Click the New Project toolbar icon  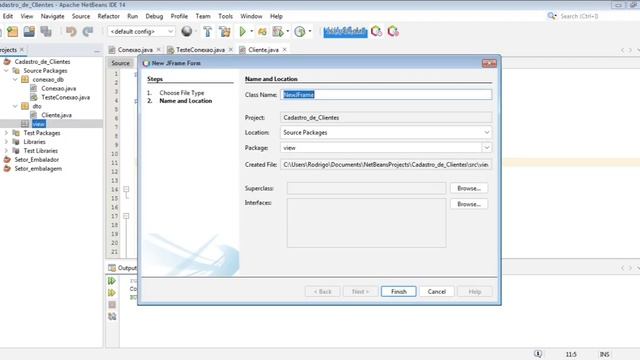pyautogui.click(x=13, y=31)
